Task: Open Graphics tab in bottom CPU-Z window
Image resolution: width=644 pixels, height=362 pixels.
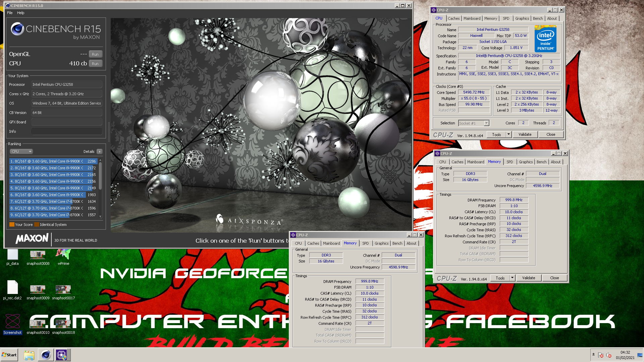Action: [381, 243]
